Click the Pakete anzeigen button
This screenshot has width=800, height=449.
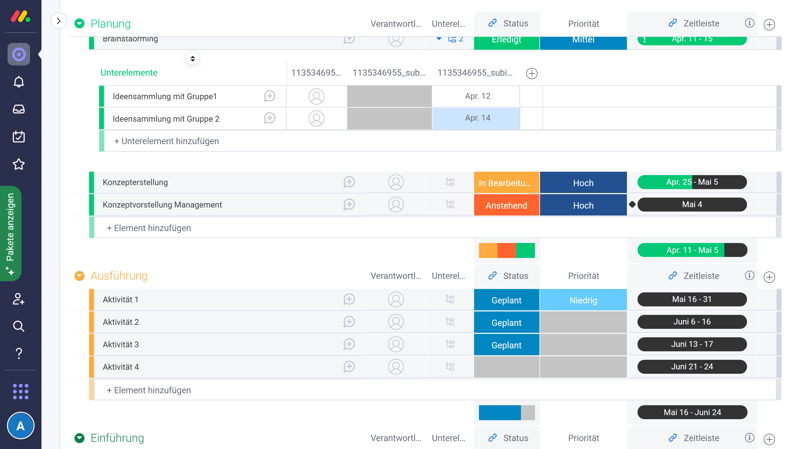(x=11, y=234)
